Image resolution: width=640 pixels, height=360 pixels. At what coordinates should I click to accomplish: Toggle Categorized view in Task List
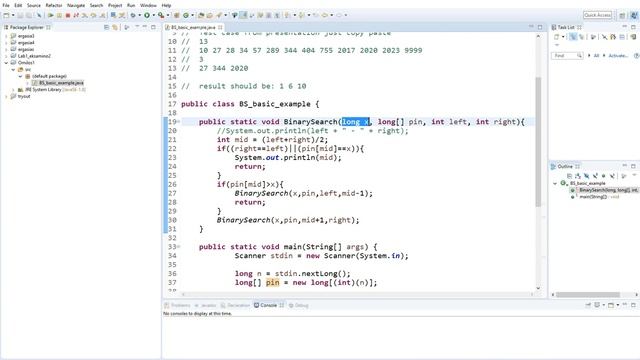[573, 37]
